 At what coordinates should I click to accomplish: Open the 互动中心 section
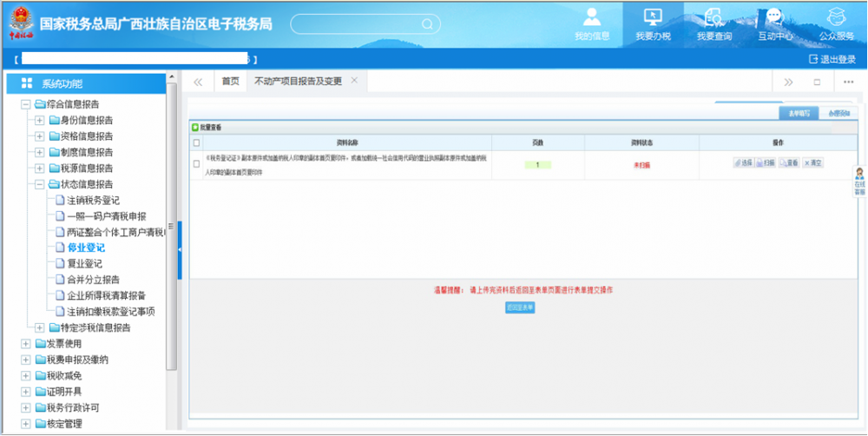[x=775, y=24]
